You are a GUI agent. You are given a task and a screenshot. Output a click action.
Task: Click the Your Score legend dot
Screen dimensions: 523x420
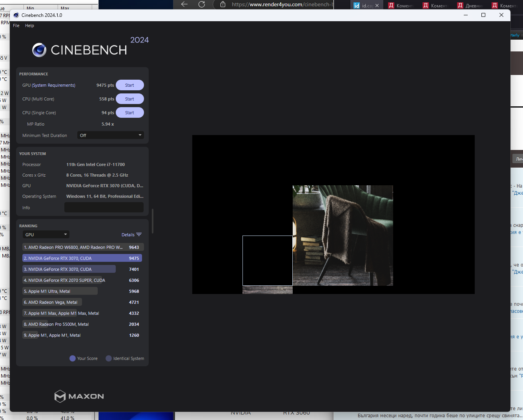coord(73,358)
